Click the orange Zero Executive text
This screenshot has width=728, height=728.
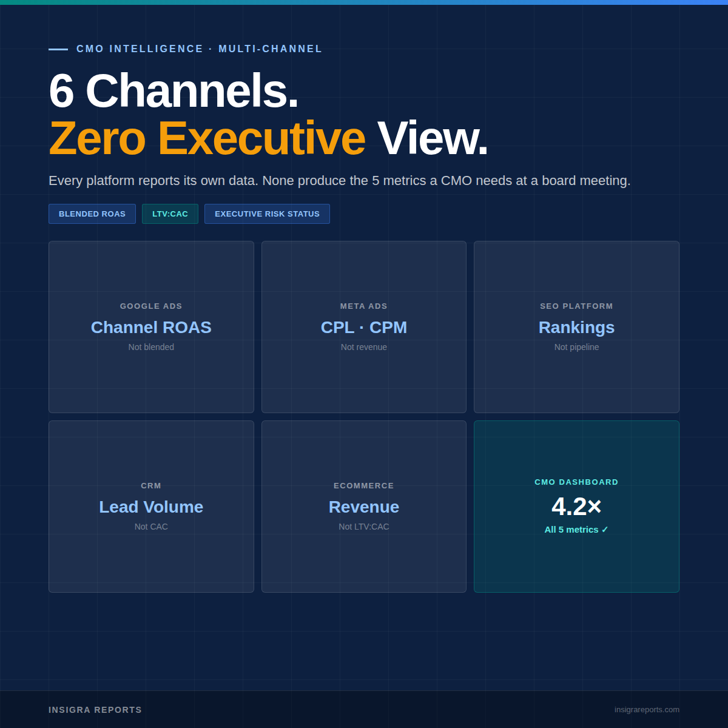[207, 138]
